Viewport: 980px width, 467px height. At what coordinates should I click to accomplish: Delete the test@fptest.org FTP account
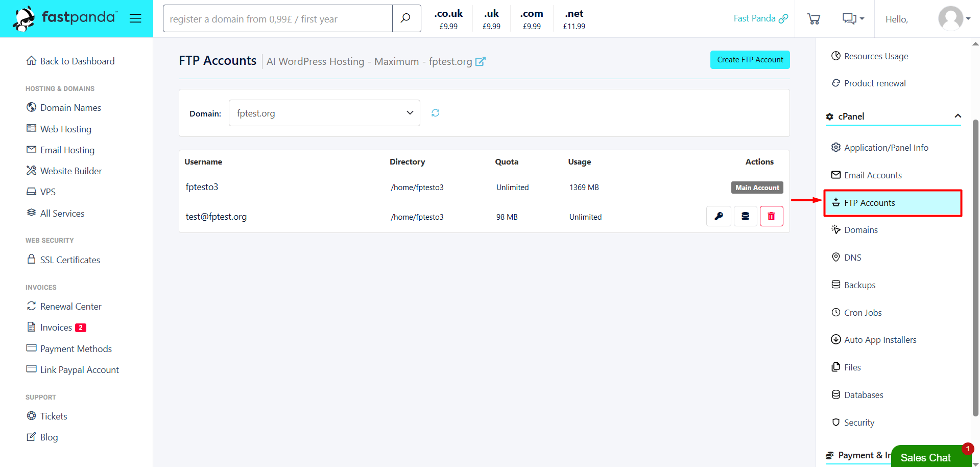point(771,216)
